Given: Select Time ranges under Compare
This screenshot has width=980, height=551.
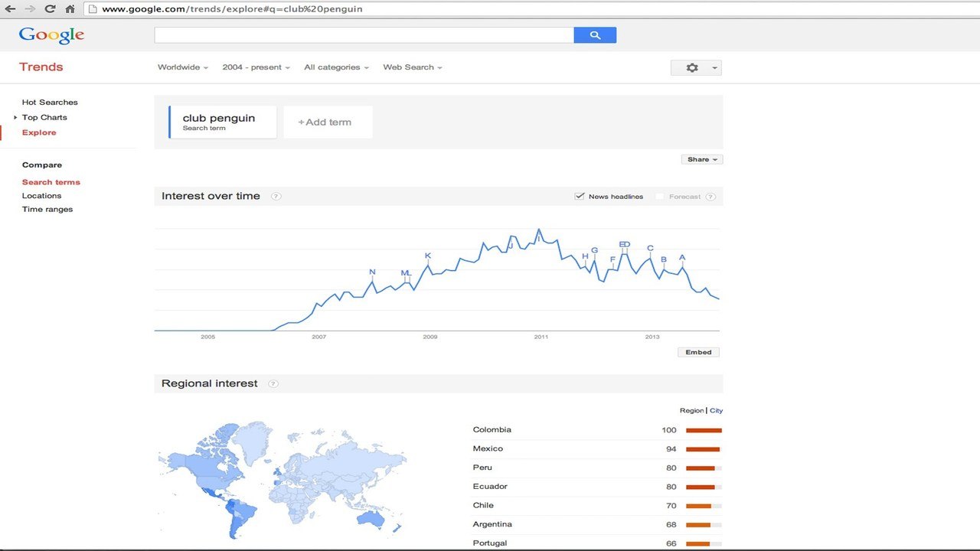Looking at the screenshot, I should click(x=47, y=209).
